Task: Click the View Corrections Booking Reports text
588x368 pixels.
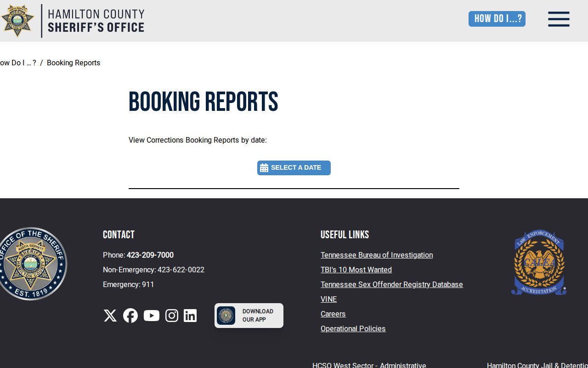Action: pyautogui.click(x=198, y=140)
